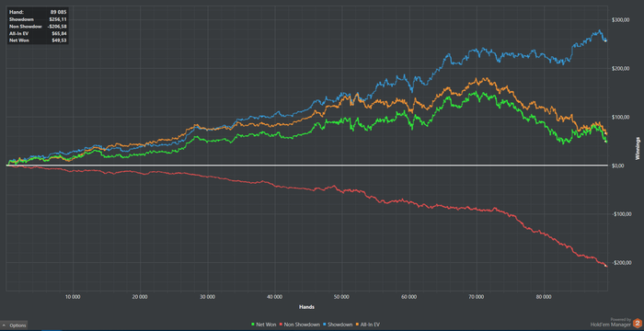Click the $200,00 axis label

pyautogui.click(x=621, y=69)
